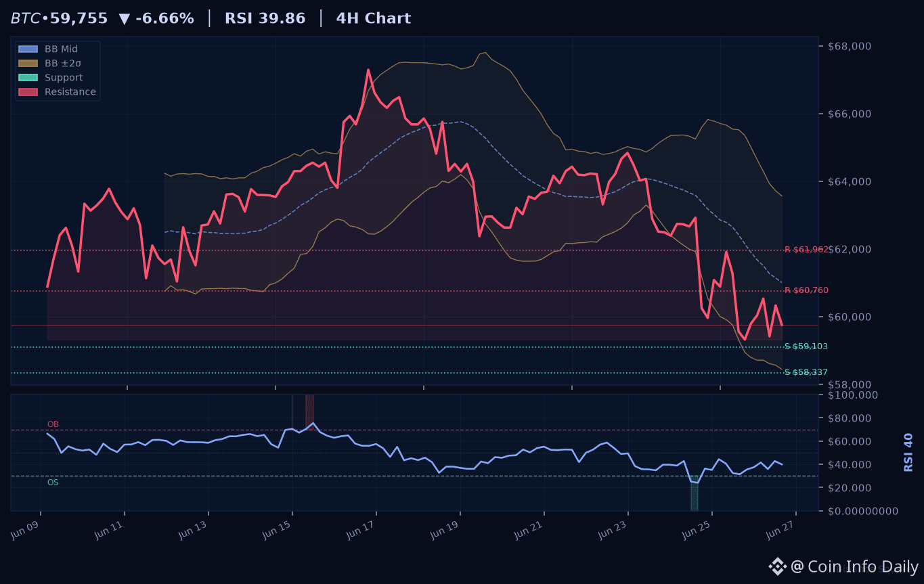Click the "$20.000" RSI axis label
This screenshot has height=584, width=924.
tap(850, 488)
